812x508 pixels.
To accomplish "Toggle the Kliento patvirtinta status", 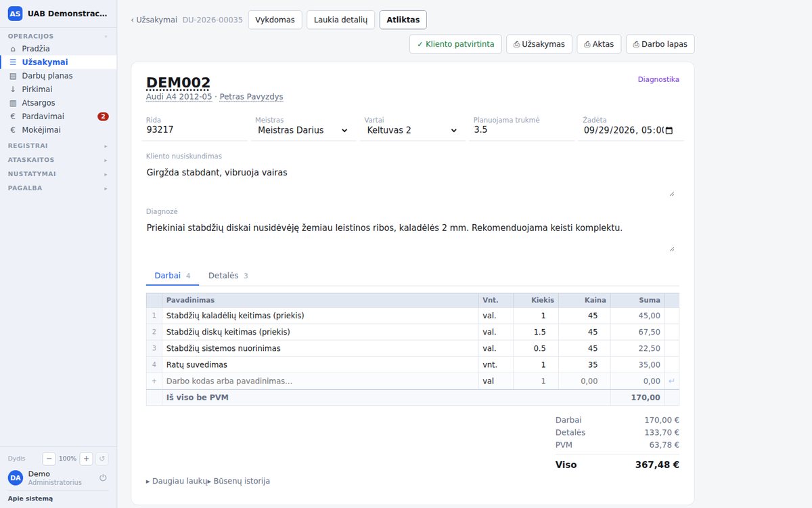I will pyautogui.click(x=455, y=44).
